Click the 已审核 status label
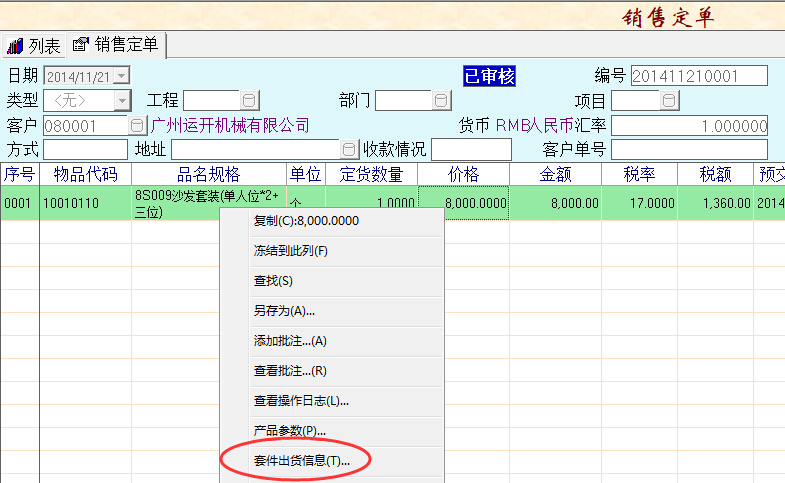The image size is (785, 483). (489, 76)
